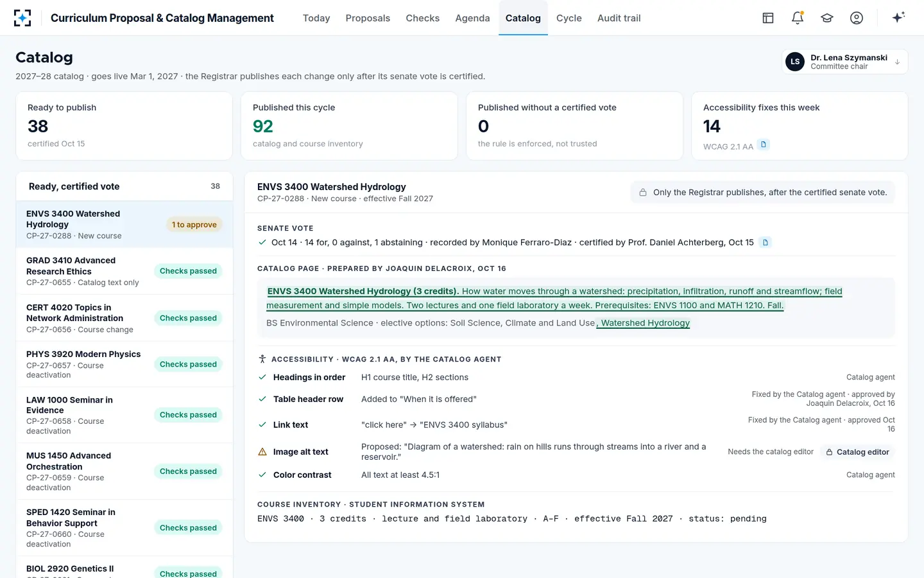This screenshot has height=578, width=924.
Task: Select MUS 1450 Advanced Orchestration row
Action: pos(124,471)
